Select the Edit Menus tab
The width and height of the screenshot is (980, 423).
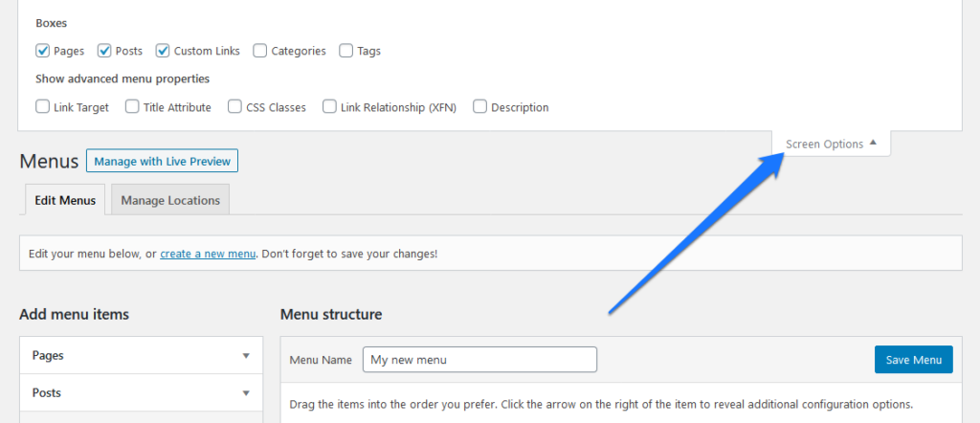tap(65, 200)
